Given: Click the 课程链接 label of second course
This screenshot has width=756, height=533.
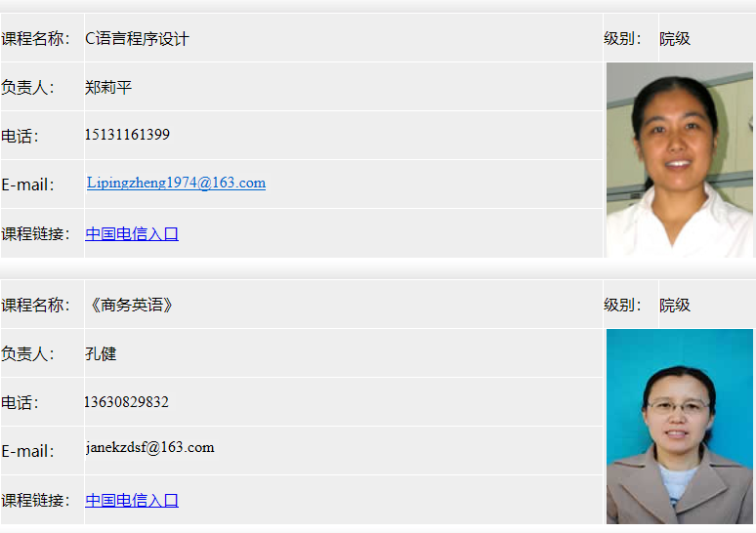Looking at the screenshot, I should click(36, 500).
